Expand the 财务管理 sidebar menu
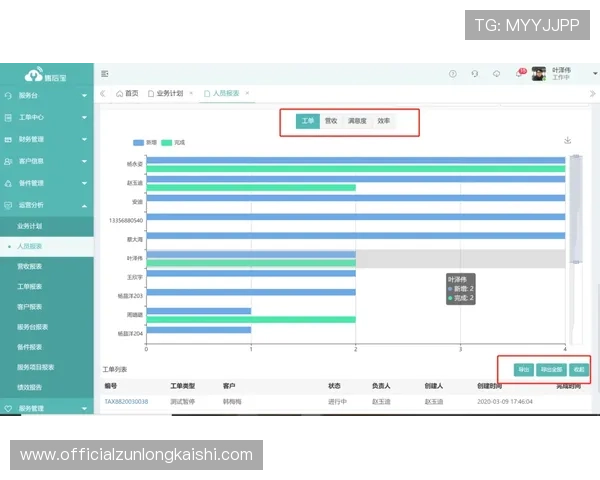This screenshot has width=600, height=480. click(46, 139)
